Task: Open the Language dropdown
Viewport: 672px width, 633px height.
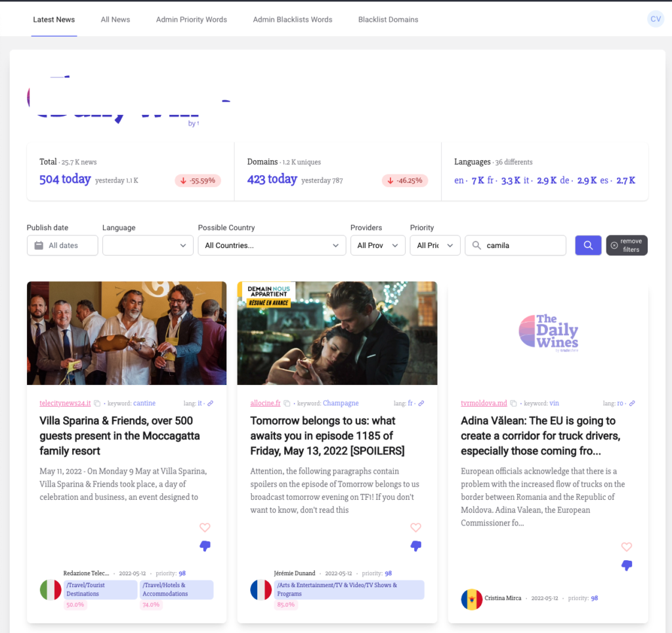Action: point(148,245)
